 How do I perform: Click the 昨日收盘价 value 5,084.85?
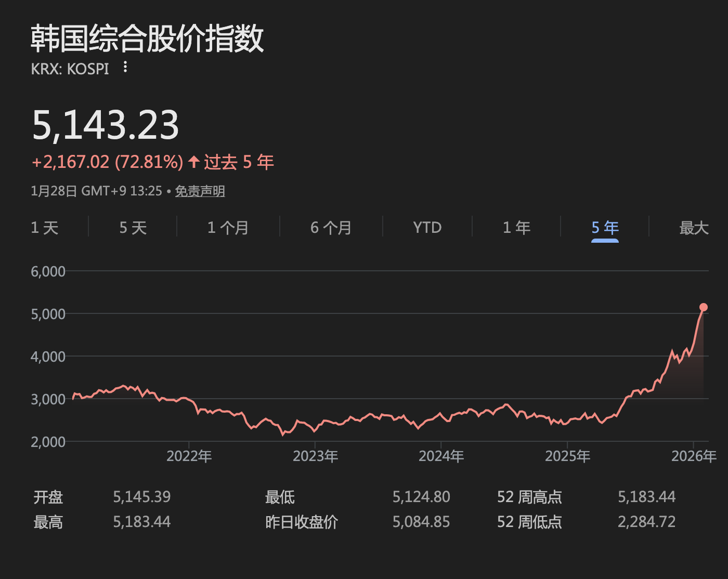(421, 522)
